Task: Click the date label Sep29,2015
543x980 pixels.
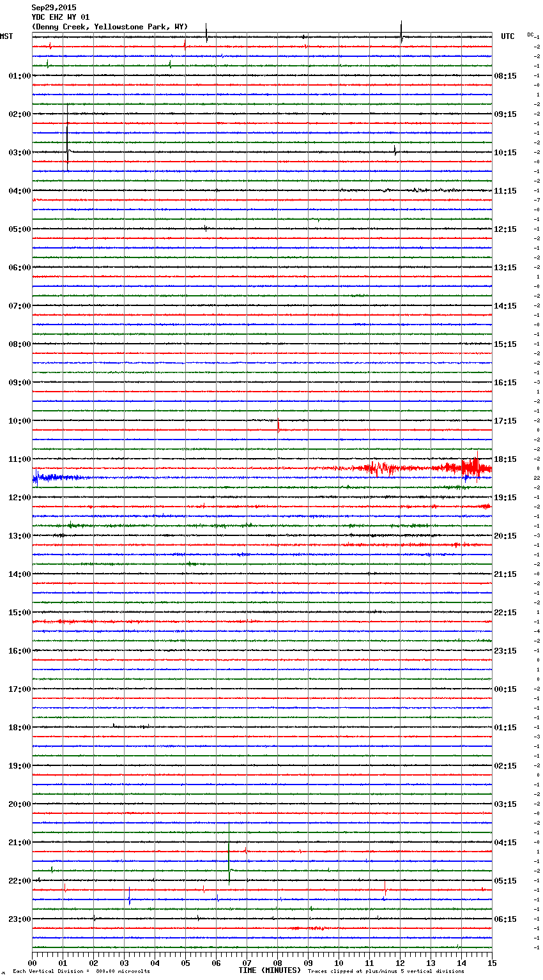Action: pyautogui.click(x=54, y=8)
